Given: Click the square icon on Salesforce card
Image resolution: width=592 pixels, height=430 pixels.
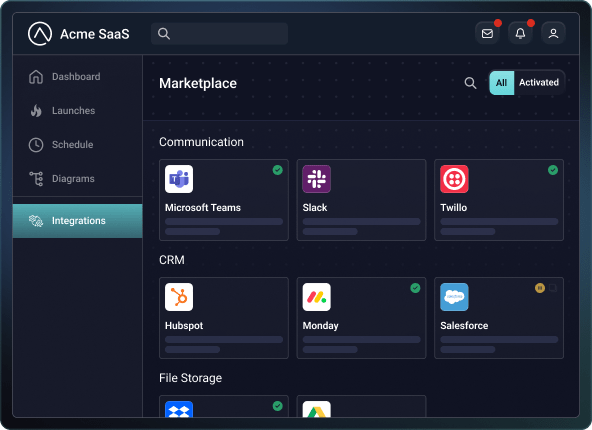Looking at the screenshot, I should [x=553, y=288].
